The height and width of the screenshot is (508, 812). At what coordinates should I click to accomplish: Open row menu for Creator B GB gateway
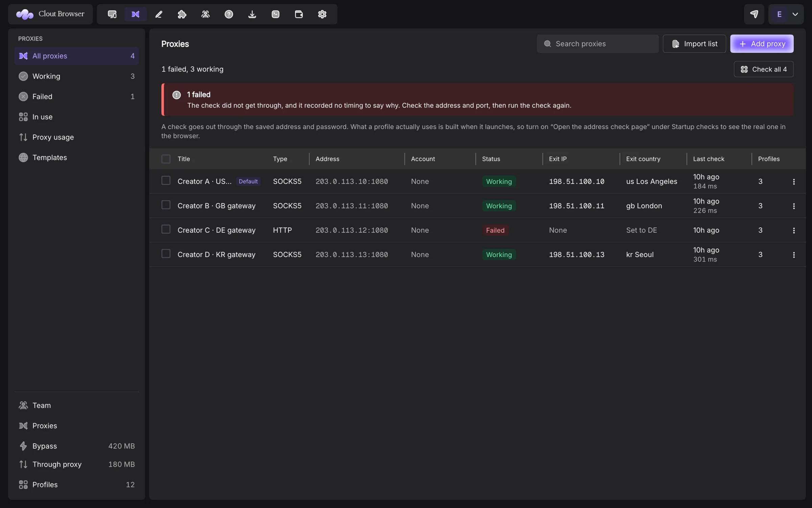coord(794,206)
